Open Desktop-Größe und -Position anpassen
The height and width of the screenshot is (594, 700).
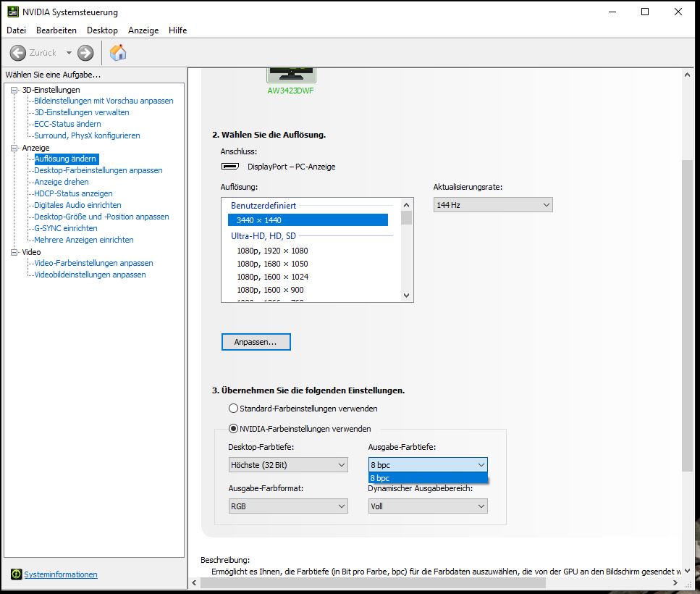click(x=102, y=217)
